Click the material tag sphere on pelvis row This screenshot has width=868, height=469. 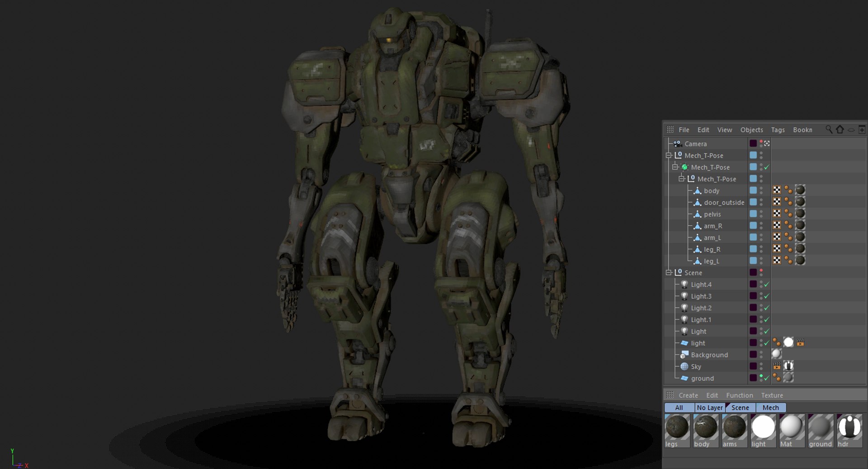[800, 214]
